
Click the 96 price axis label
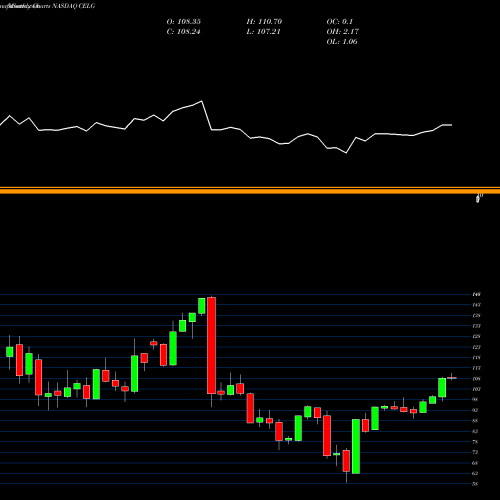475,399
